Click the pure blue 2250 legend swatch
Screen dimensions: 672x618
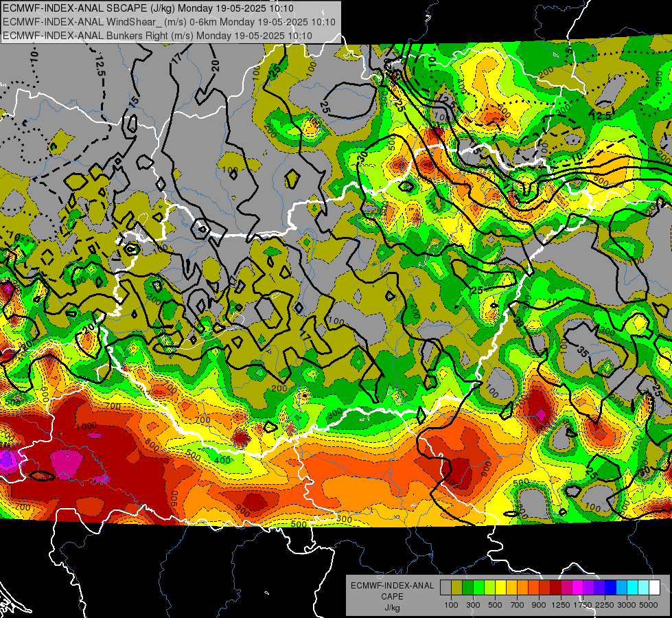[611, 588]
